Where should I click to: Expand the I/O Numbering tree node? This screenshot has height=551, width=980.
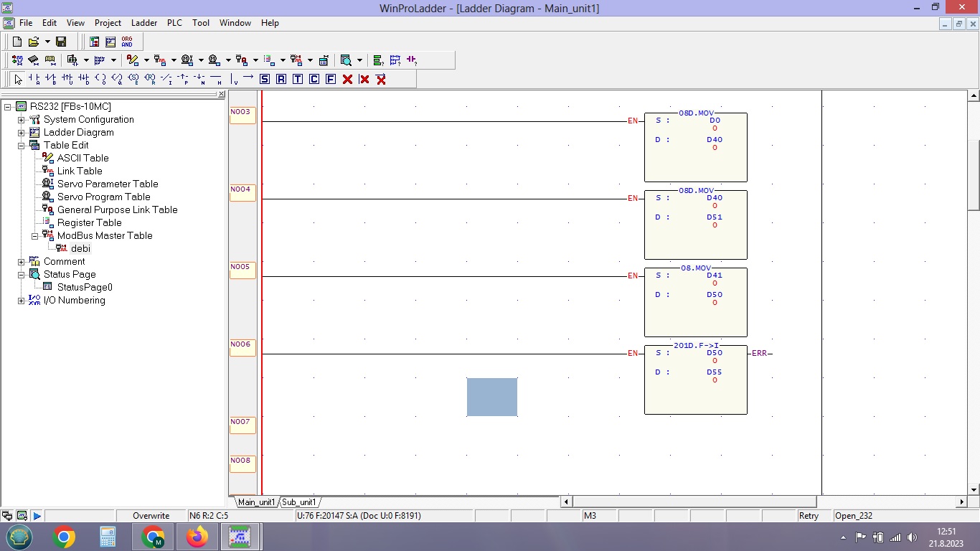(x=22, y=301)
